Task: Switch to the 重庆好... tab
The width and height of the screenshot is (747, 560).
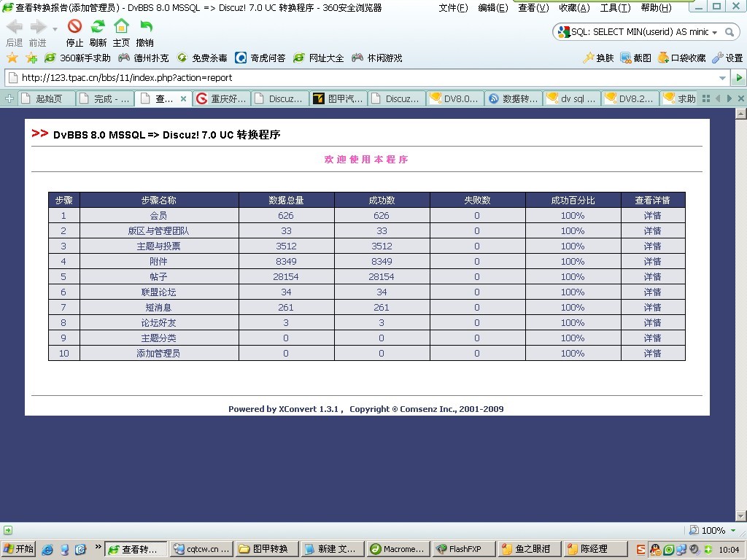Action: (x=222, y=98)
